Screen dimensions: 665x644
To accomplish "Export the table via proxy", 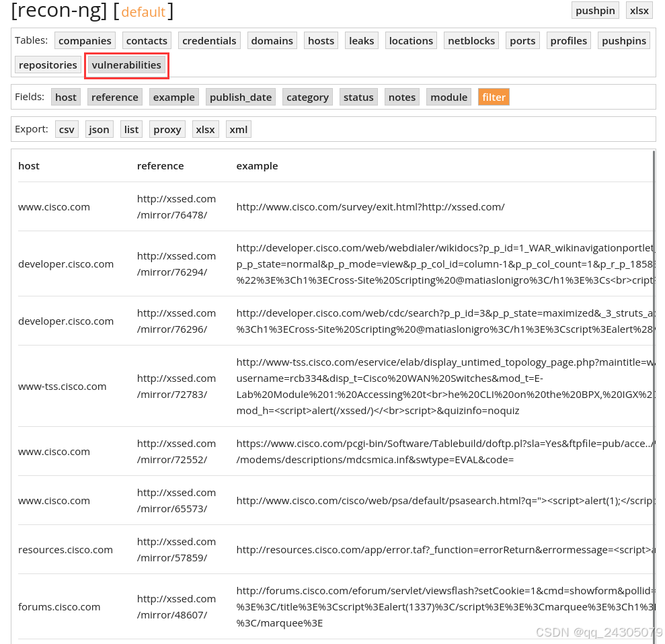I will tap(167, 129).
